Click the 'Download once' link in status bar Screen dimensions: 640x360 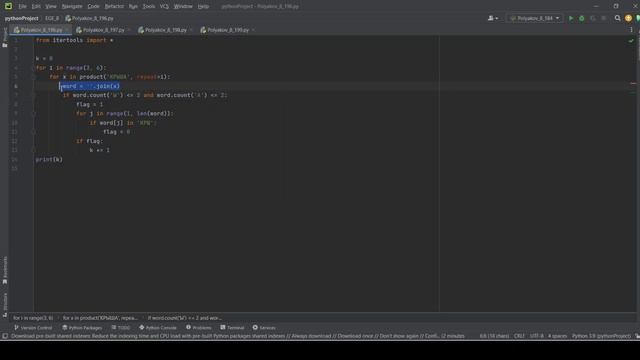[356, 336]
